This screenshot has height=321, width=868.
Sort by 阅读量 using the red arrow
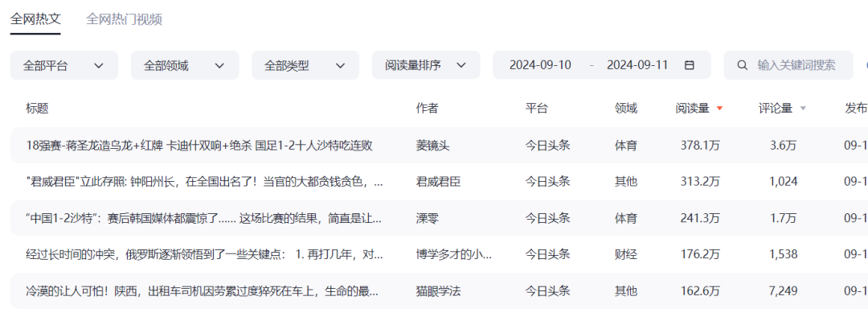pyautogui.click(x=719, y=109)
